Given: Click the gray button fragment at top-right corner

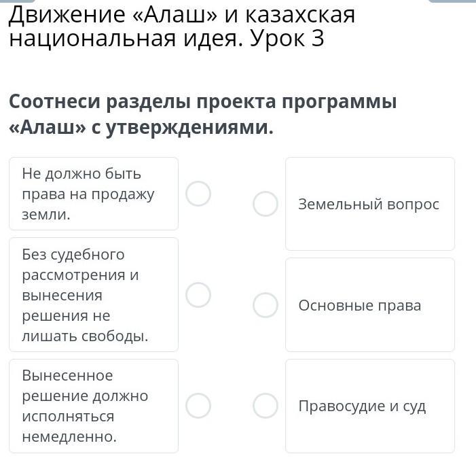Looking at the screenshot, I should [452, 1].
